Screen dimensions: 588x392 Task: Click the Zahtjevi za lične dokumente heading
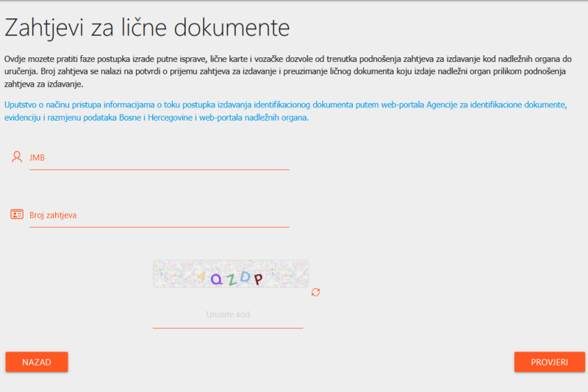point(147,28)
